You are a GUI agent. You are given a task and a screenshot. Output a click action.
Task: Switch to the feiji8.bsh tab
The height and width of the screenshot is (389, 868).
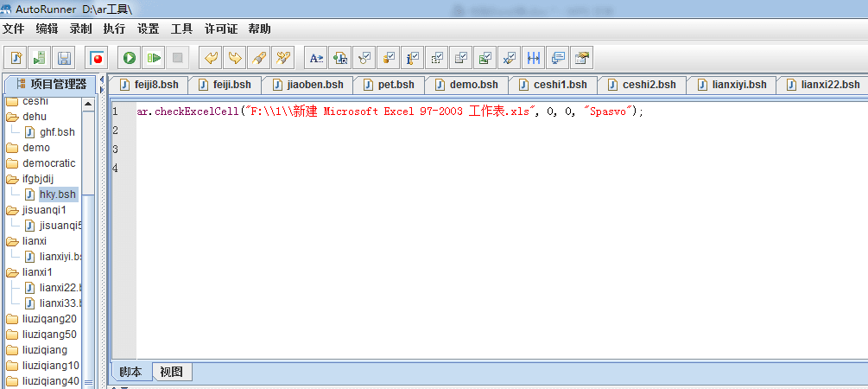point(149,85)
